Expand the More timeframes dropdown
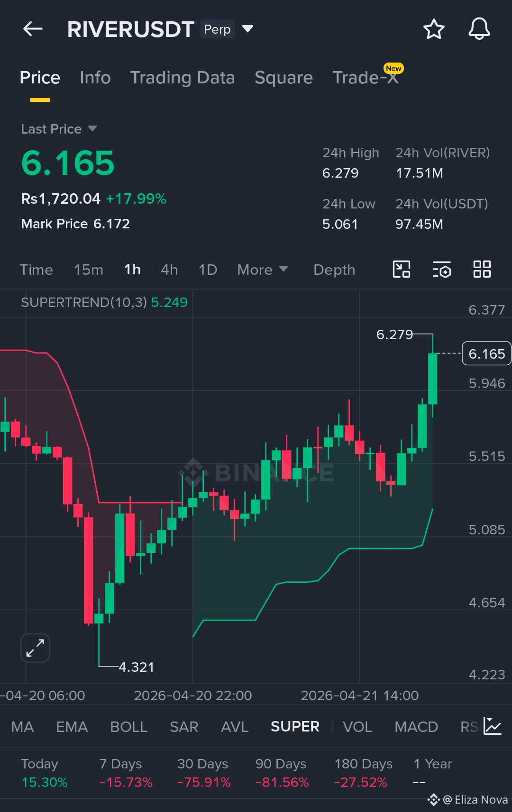Viewport: 512px width, 812px height. (263, 270)
